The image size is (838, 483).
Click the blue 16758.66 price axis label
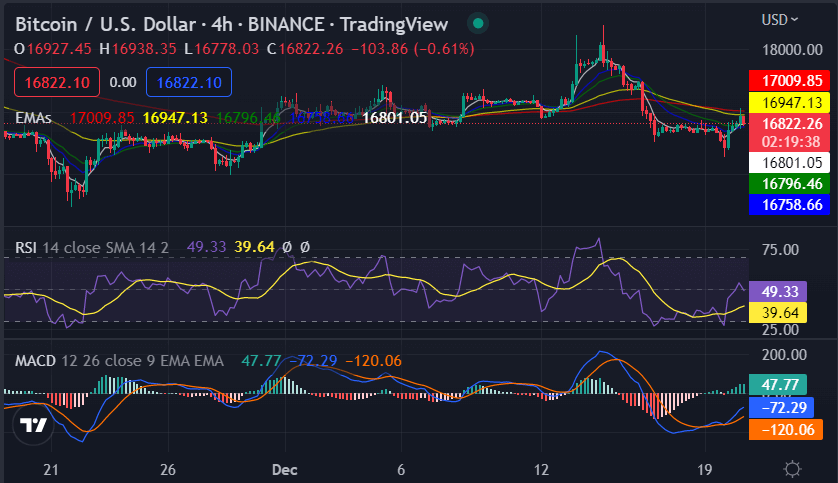click(x=789, y=205)
